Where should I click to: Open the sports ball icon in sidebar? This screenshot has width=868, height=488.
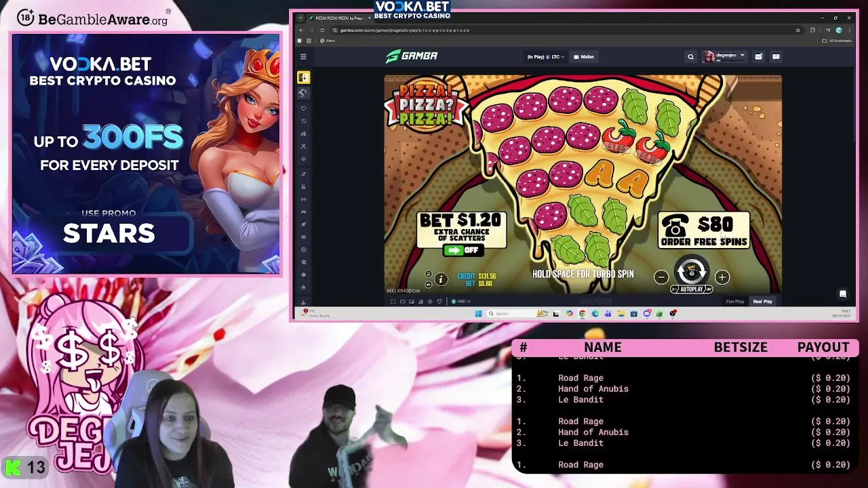point(303,92)
